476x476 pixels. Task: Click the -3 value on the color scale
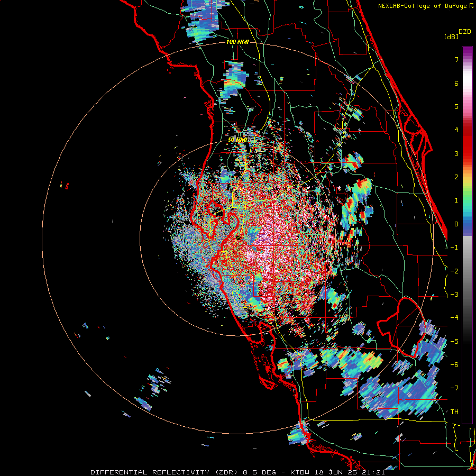pos(454,295)
